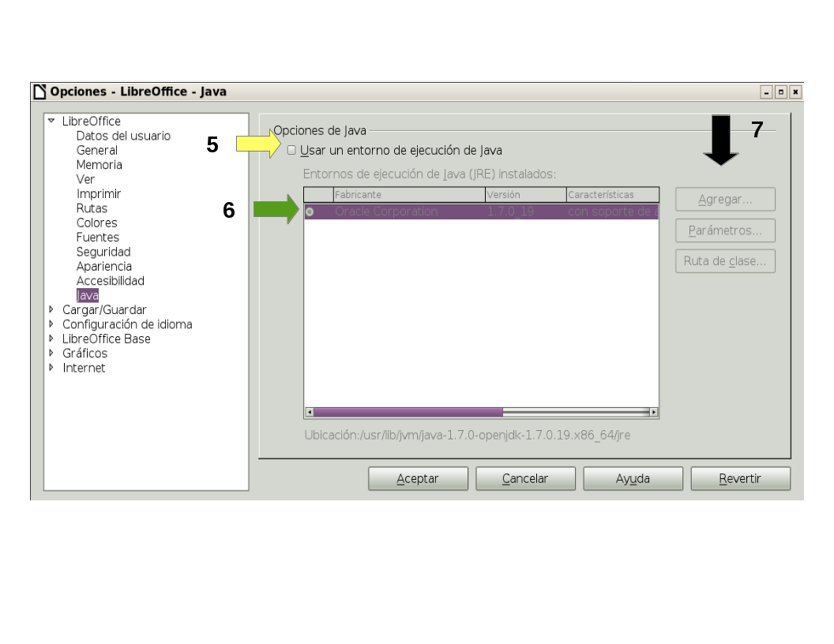Image resolution: width=834 pixels, height=644 pixels.
Task: Open the Colores options page
Action: point(96,223)
